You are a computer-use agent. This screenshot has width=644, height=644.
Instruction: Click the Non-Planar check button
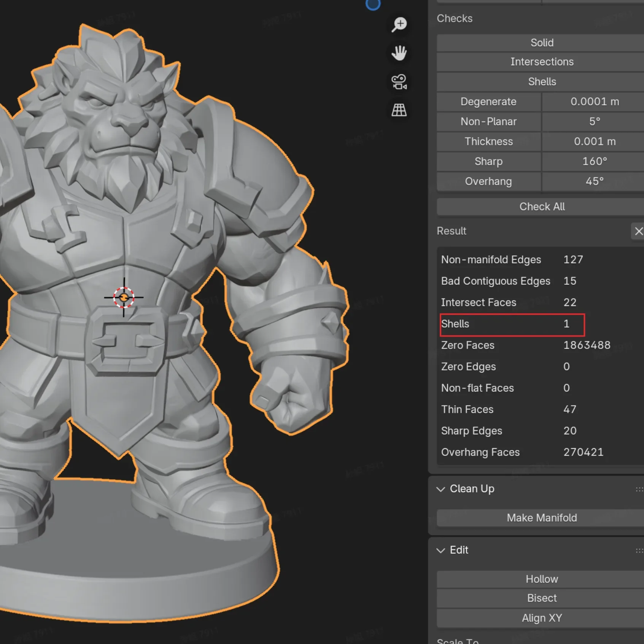click(489, 121)
